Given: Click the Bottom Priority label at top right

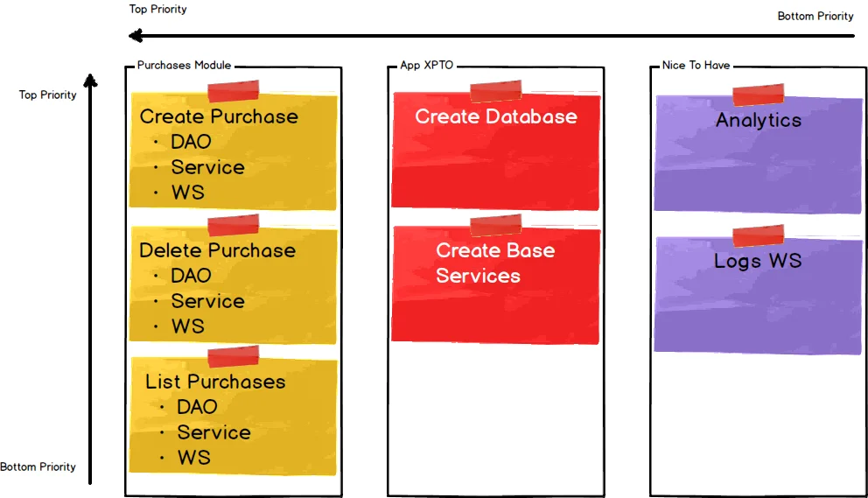Looking at the screenshot, I should pos(815,17).
